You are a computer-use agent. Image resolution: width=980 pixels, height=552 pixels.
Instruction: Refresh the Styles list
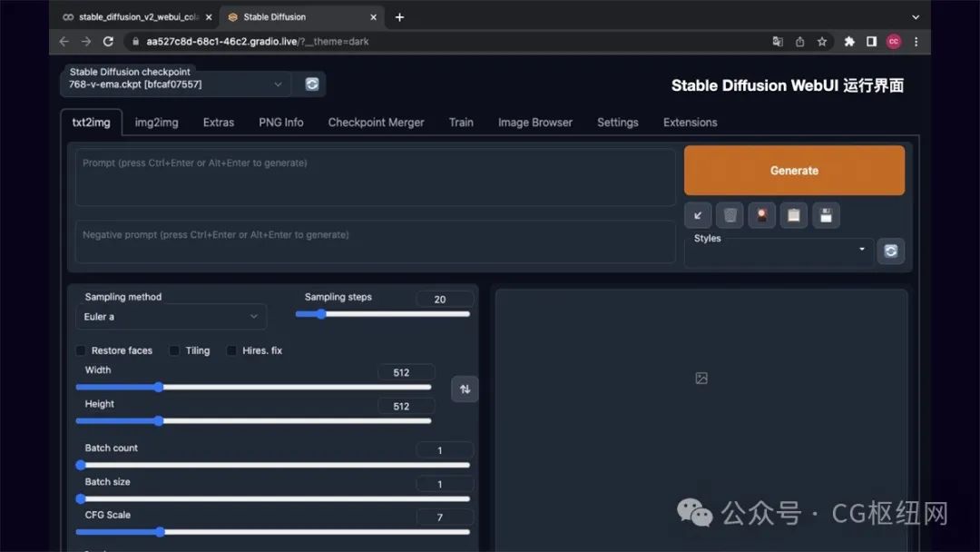[x=891, y=251]
